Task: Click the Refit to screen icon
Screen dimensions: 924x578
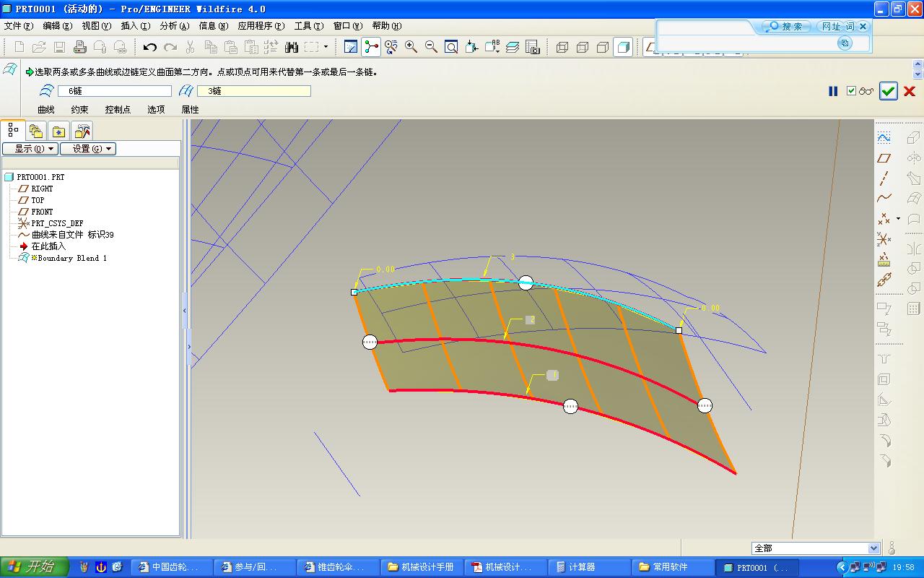Action: pos(452,47)
